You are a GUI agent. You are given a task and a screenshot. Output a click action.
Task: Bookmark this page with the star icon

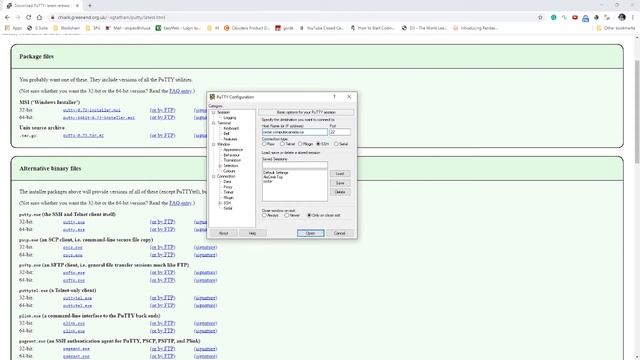point(540,18)
